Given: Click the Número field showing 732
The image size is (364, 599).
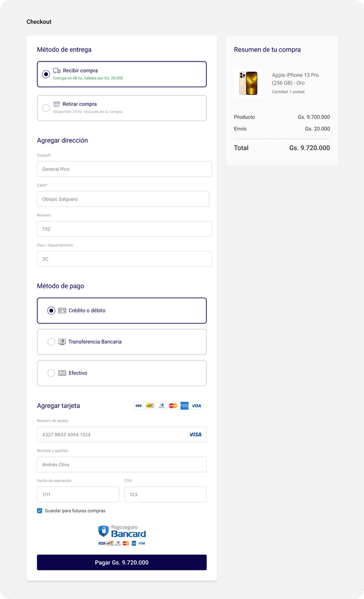Looking at the screenshot, I should tap(124, 229).
